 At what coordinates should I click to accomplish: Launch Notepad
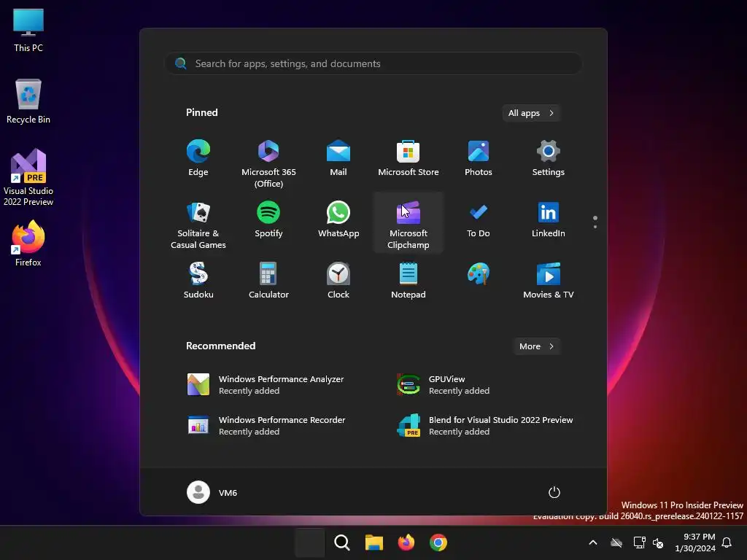tap(409, 281)
